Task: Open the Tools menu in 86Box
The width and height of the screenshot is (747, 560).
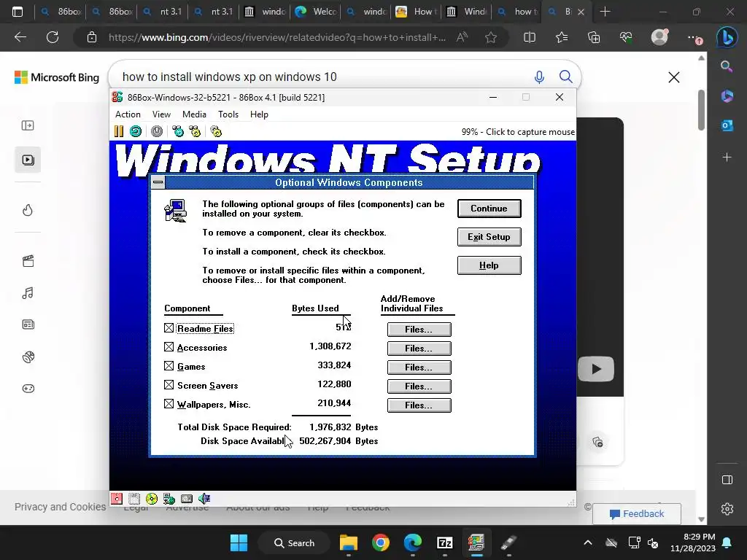Action: coord(228,114)
